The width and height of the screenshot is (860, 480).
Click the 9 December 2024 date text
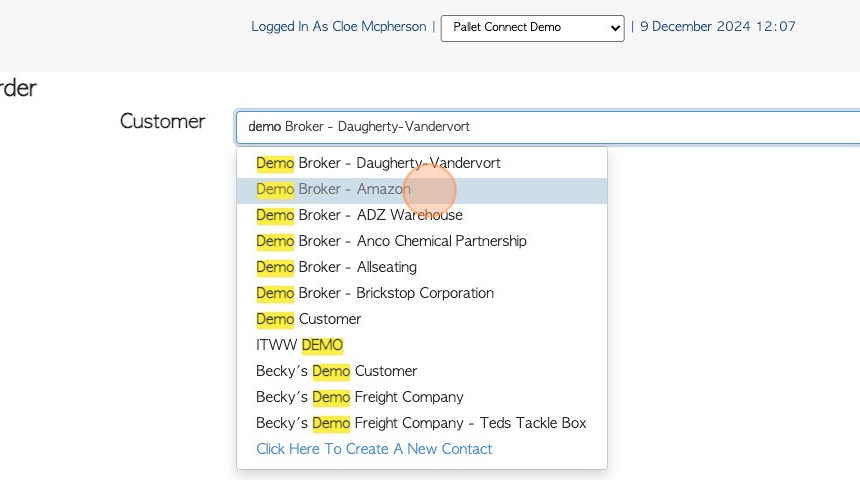click(695, 26)
